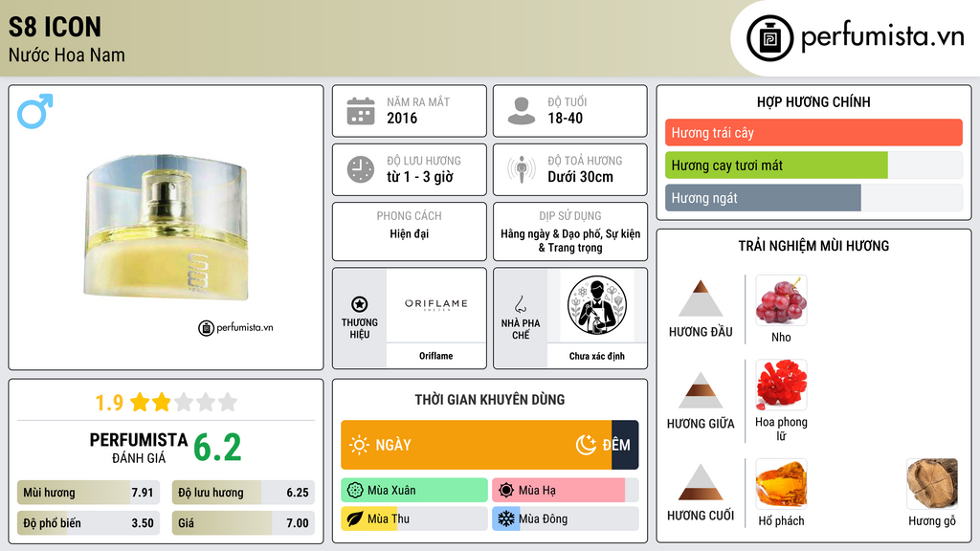Click the Trải nghiệm mùi hương heading
This screenshot has width=980, height=551.
tap(813, 246)
